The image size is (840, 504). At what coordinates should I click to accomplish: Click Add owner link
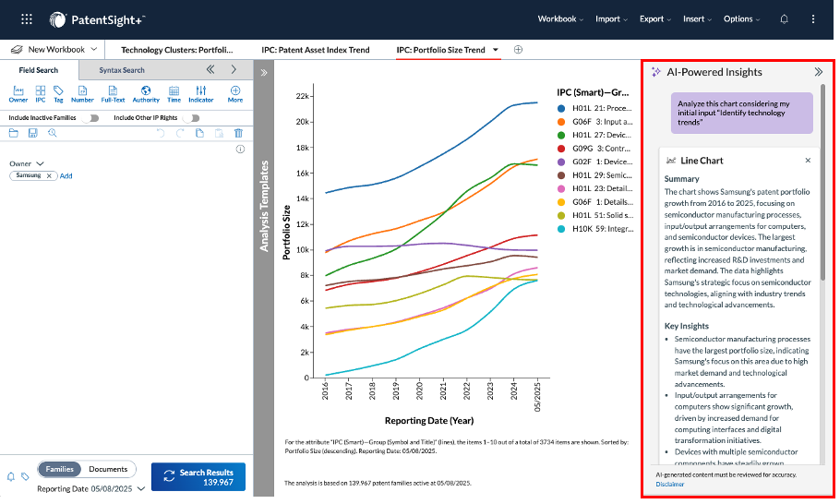(66, 175)
